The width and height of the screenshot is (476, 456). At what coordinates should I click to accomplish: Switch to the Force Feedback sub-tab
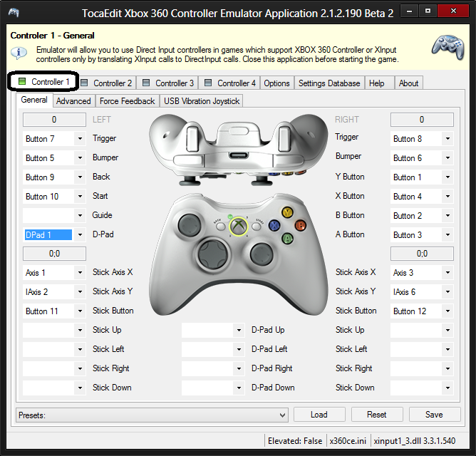coord(128,101)
